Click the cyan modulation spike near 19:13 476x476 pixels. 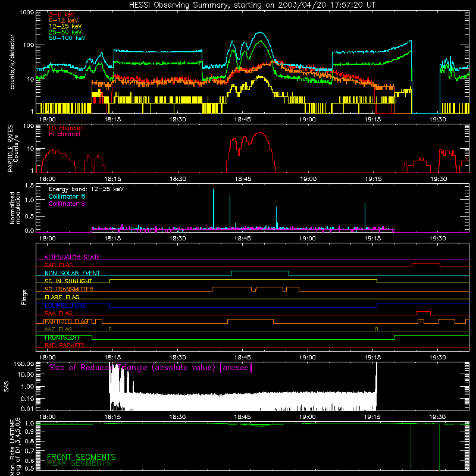[x=365, y=215]
